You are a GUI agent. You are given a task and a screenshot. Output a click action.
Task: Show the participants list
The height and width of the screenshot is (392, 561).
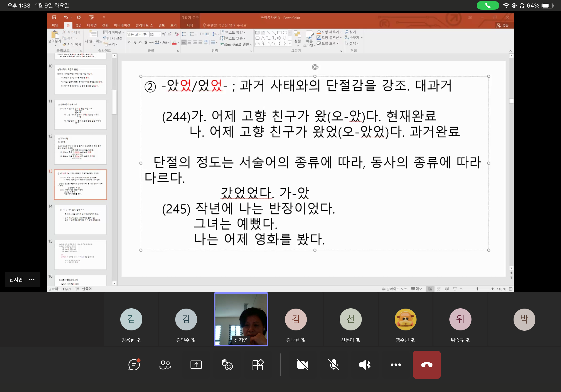165,365
